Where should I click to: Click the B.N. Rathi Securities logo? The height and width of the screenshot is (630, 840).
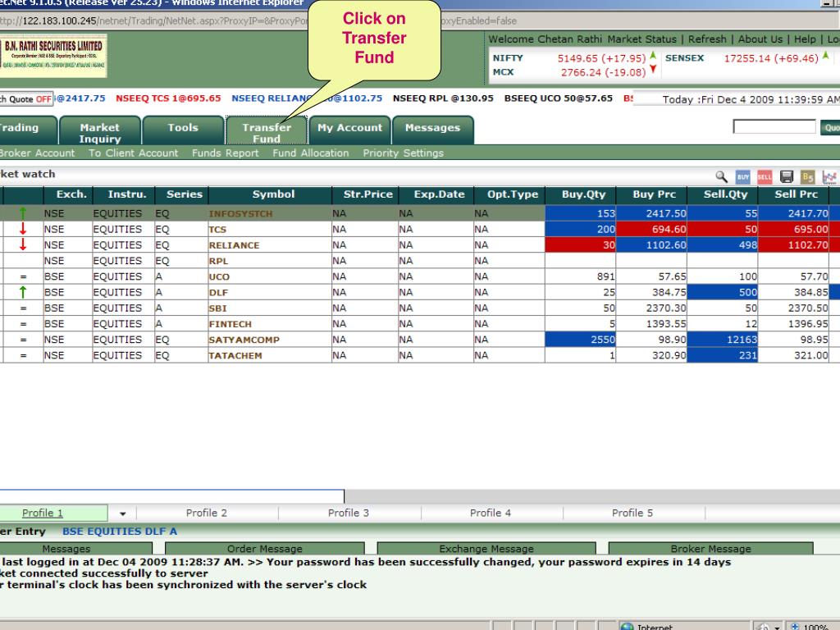(53, 56)
